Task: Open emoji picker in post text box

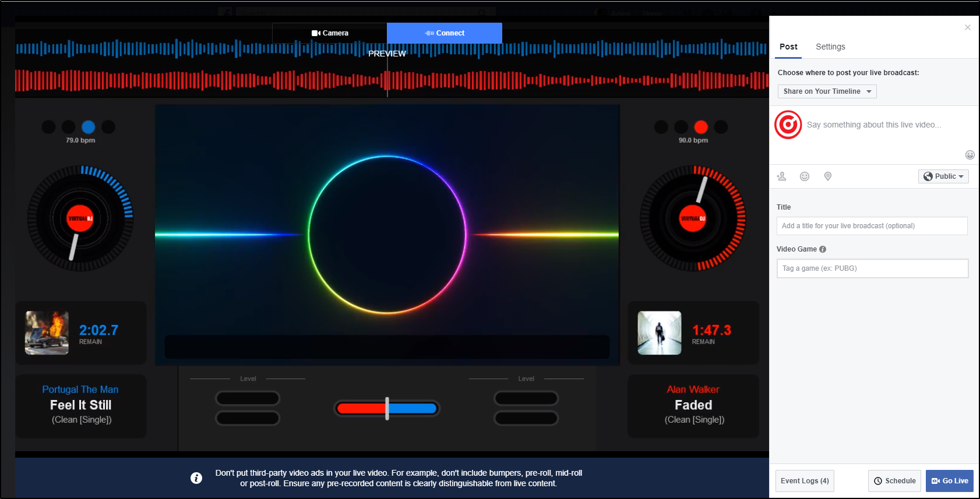Action: click(x=970, y=155)
